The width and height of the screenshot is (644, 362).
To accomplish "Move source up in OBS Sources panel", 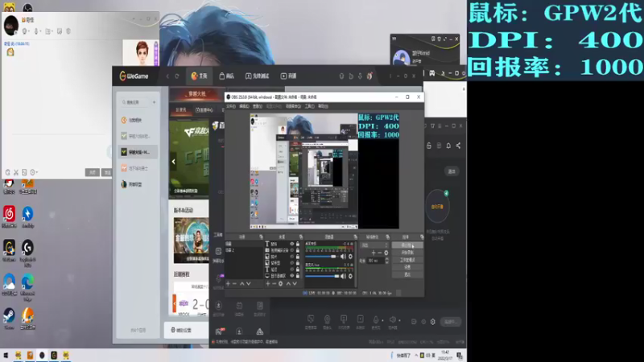I will point(288,284).
